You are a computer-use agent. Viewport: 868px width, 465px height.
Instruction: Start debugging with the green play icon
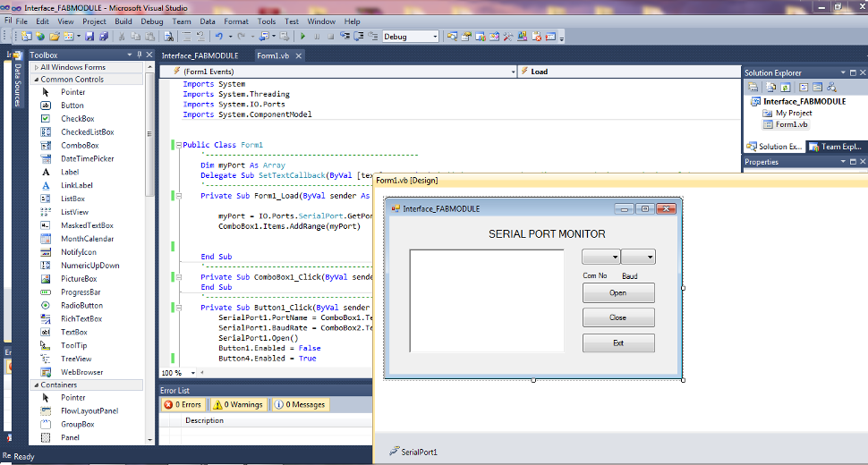pyautogui.click(x=302, y=37)
